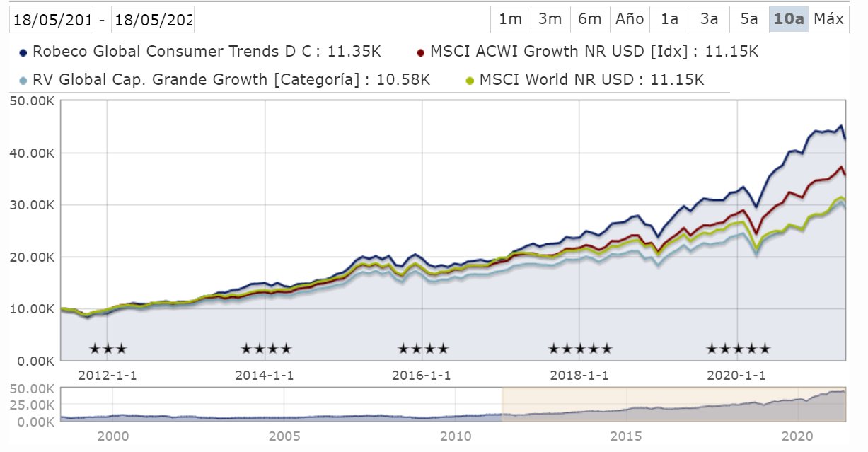Image resolution: width=868 pixels, height=452 pixels.
Task: Click the shaded range selector in overview
Action: coord(673,405)
